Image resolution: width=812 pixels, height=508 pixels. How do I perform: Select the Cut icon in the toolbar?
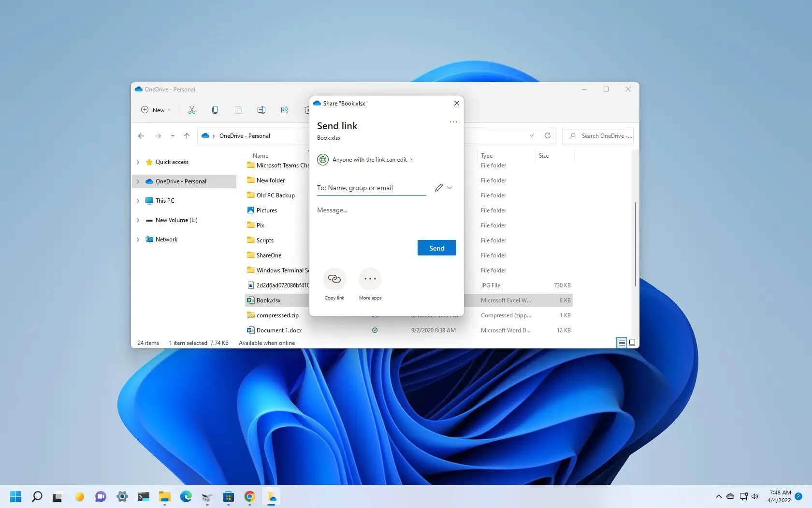pos(192,110)
